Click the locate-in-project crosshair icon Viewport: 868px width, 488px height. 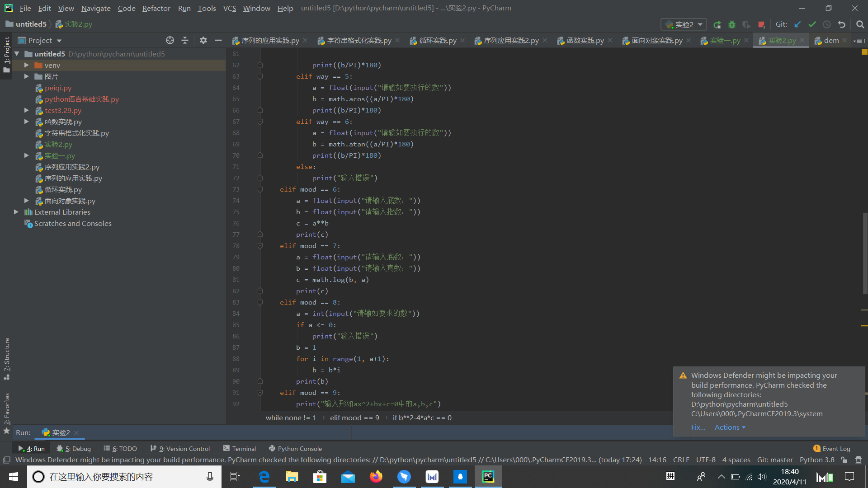170,40
